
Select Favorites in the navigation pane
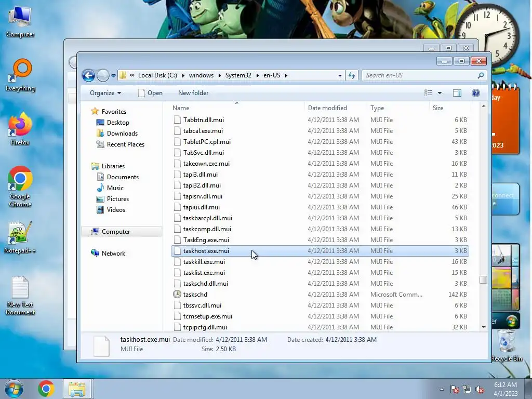tap(114, 112)
